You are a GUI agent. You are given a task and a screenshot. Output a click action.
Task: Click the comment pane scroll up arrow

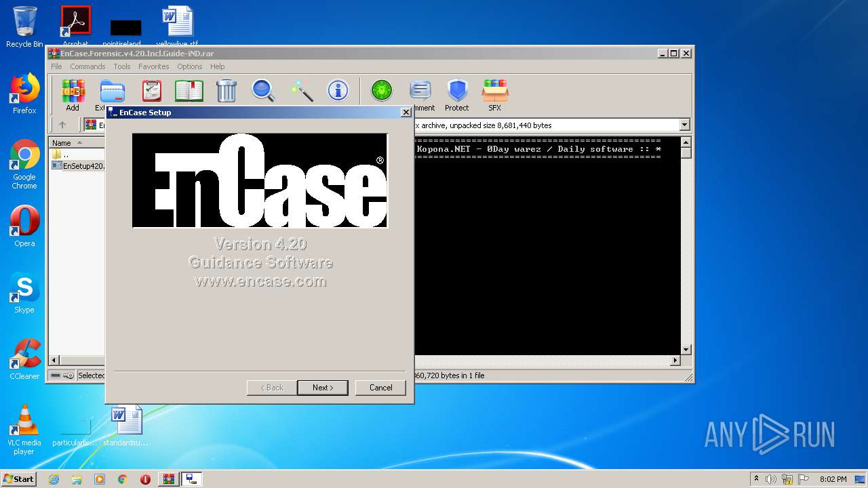point(686,142)
